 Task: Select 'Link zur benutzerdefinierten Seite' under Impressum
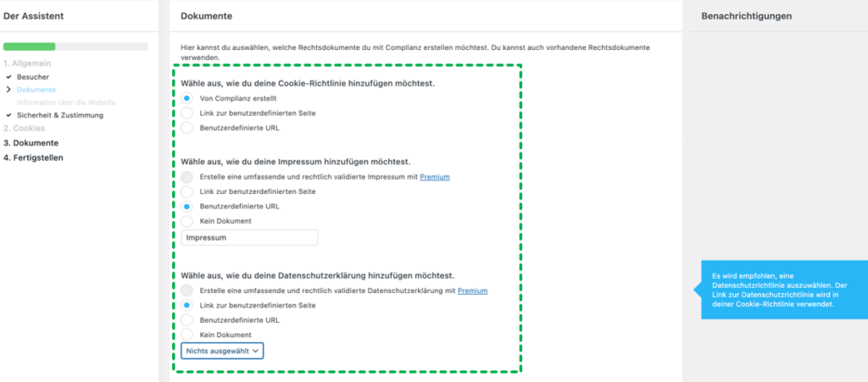pos(187,191)
